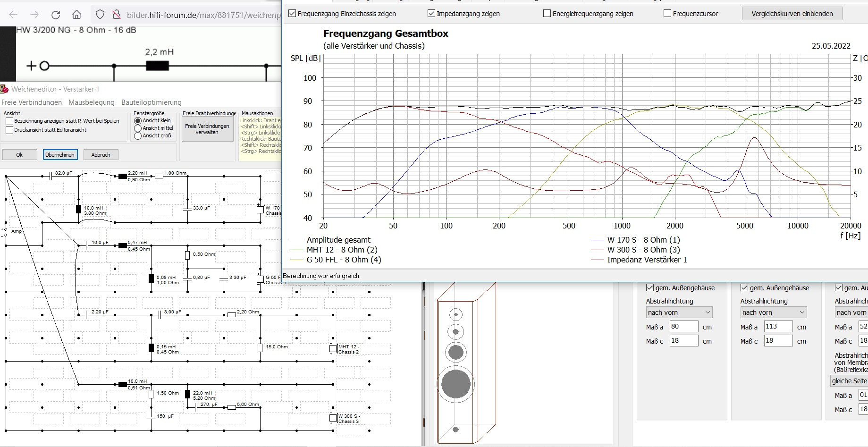The height and width of the screenshot is (447, 868).
Task: Click the Weicheneditor window title icon
Action: [x=4, y=89]
